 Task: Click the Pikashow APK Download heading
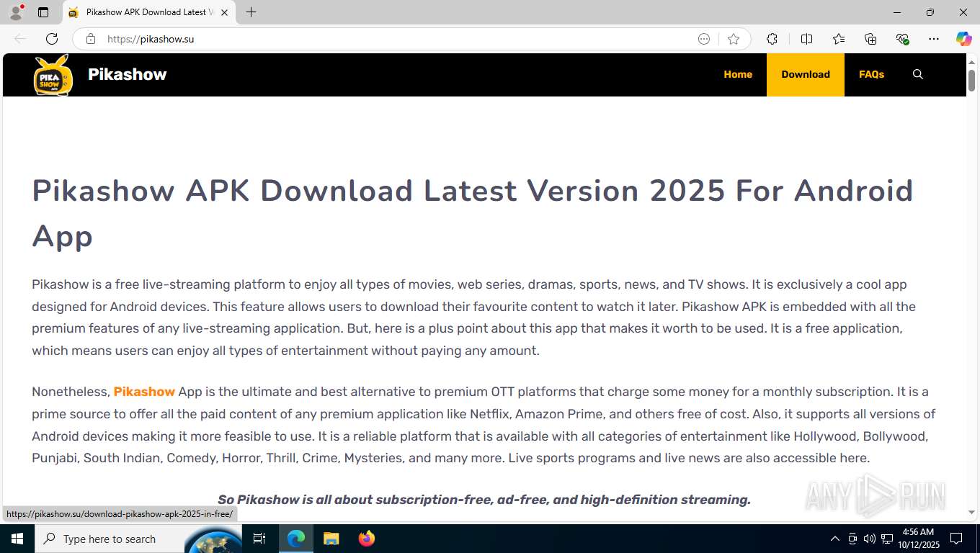pyautogui.click(x=473, y=213)
